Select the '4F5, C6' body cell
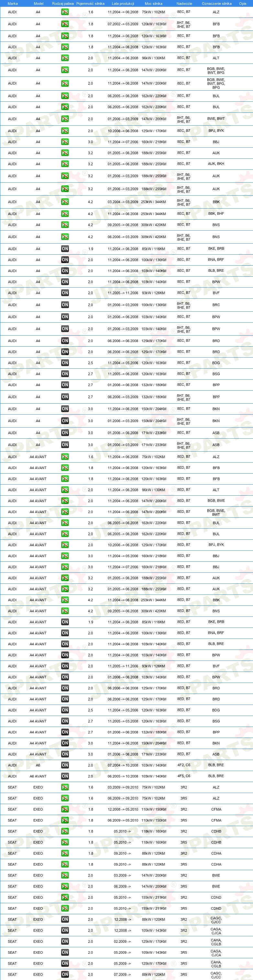Screen dimensions: 253x980 183,776
